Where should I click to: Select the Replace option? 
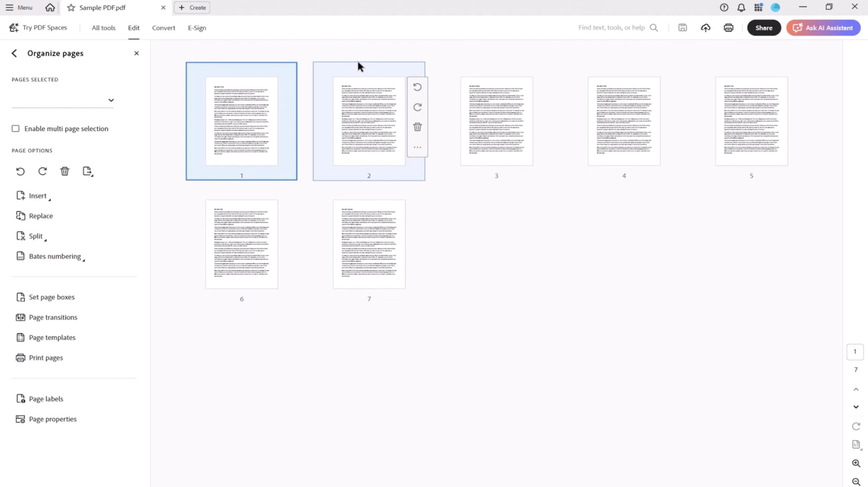click(34, 216)
